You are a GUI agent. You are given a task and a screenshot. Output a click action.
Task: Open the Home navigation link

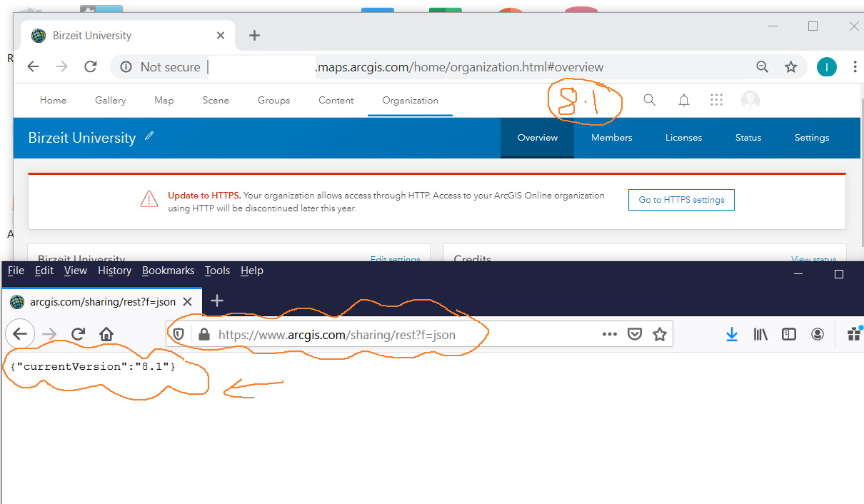tap(53, 100)
